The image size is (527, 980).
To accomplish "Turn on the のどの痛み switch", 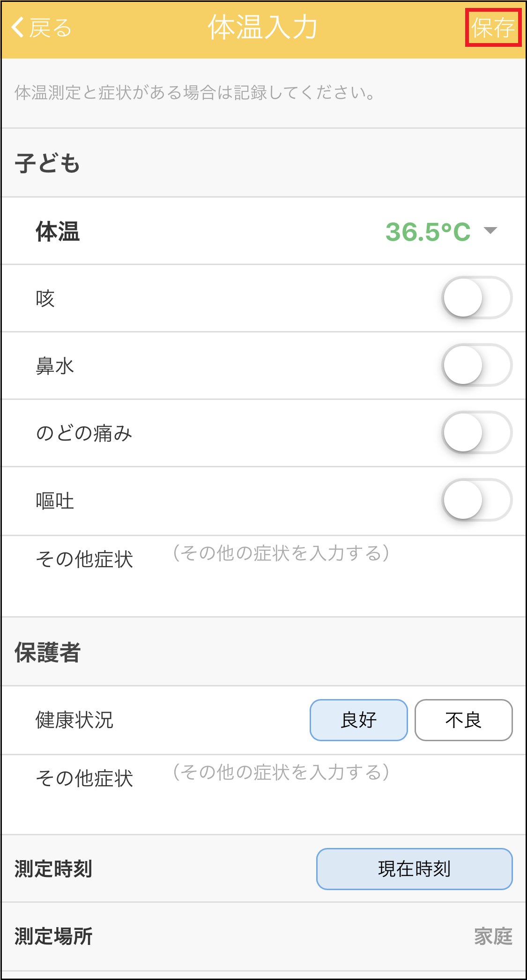I will (x=476, y=433).
